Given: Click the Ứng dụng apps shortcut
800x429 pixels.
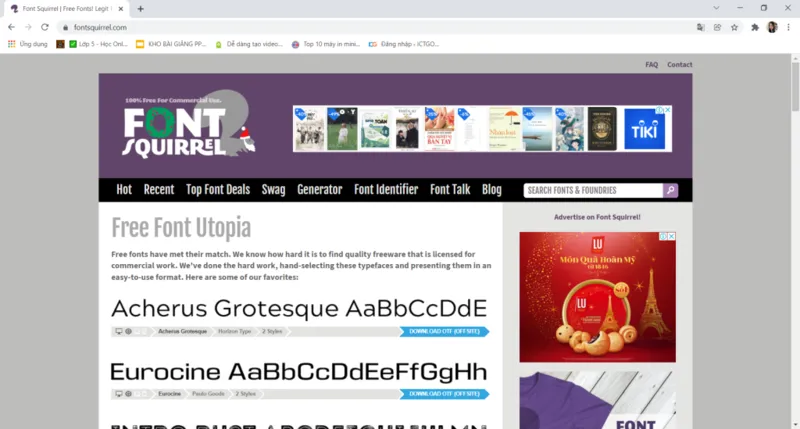Looking at the screenshot, I should tap(27, 44).
